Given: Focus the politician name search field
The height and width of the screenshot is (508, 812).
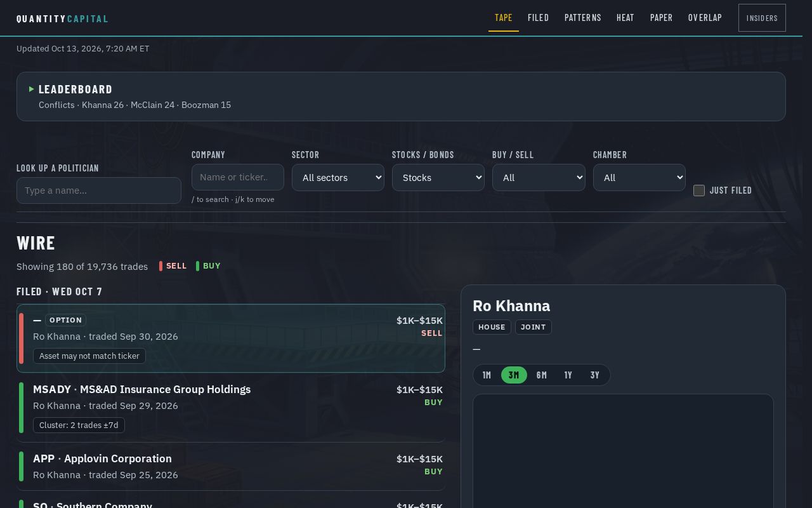Looking at the screenshot, I should (x=99, y=190).
